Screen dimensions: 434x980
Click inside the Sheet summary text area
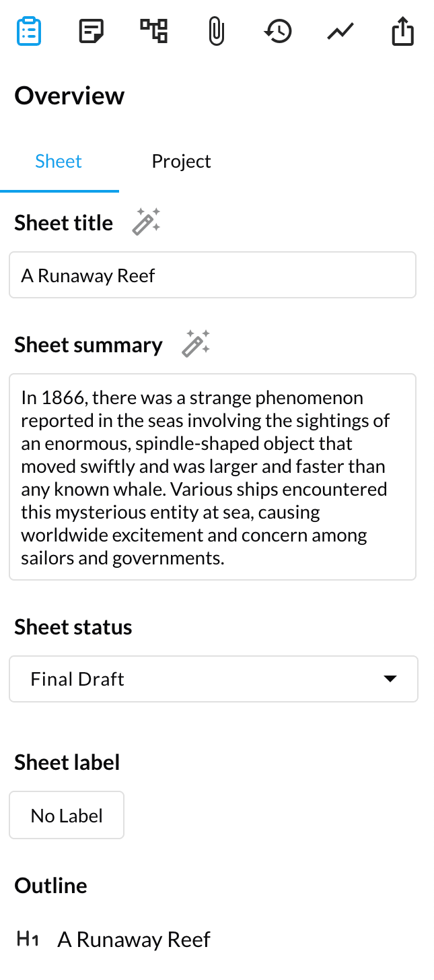coord(213,477)
